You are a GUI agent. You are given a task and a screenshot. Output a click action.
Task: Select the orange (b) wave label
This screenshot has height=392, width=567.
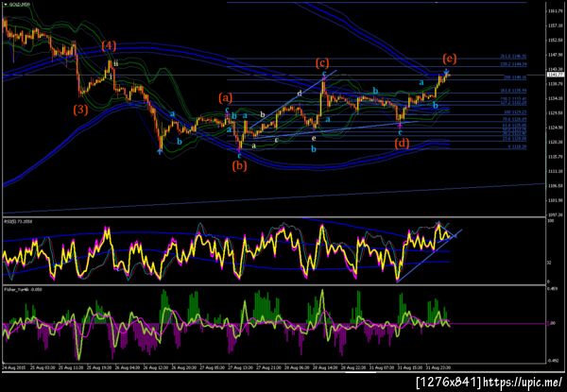click(239, 166)
